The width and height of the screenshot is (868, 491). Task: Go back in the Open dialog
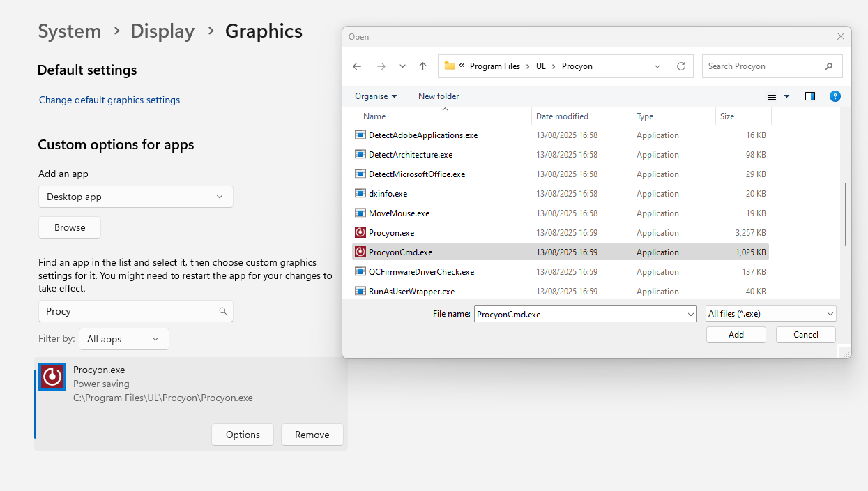[357, 66]
